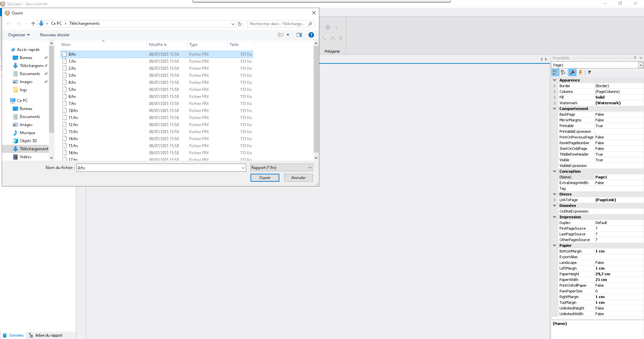Go up one folder level
The width and height of the screenshot is (644, 339).
click(33, 24)
